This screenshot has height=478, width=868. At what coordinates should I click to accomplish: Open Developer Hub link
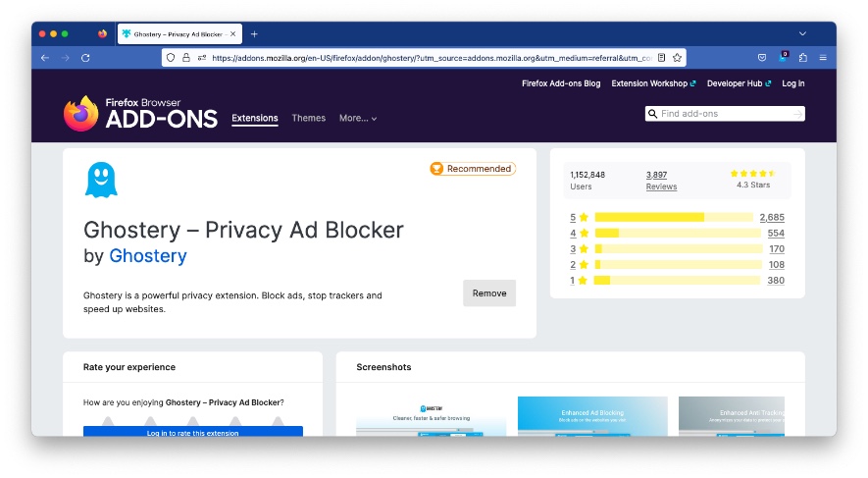pos(739,83)
